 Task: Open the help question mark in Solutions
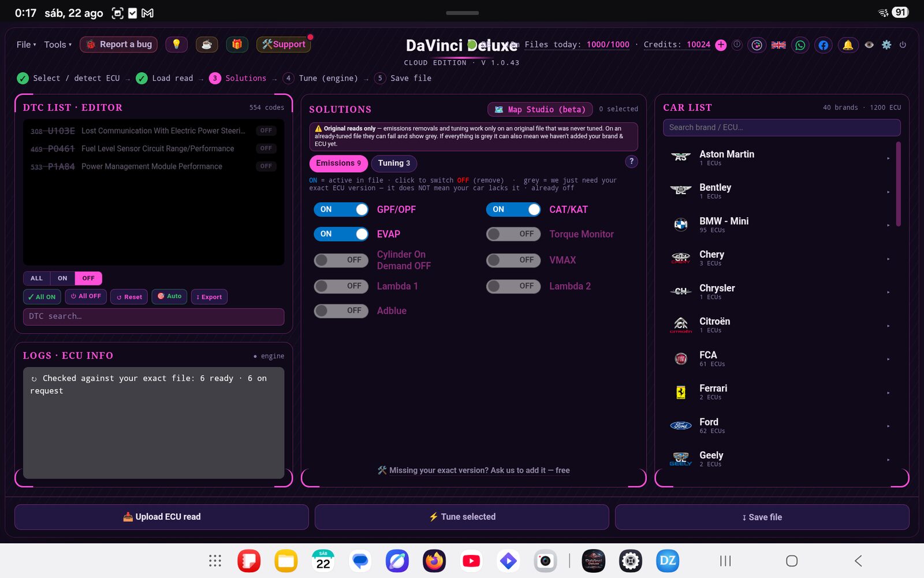coord(632,162)
